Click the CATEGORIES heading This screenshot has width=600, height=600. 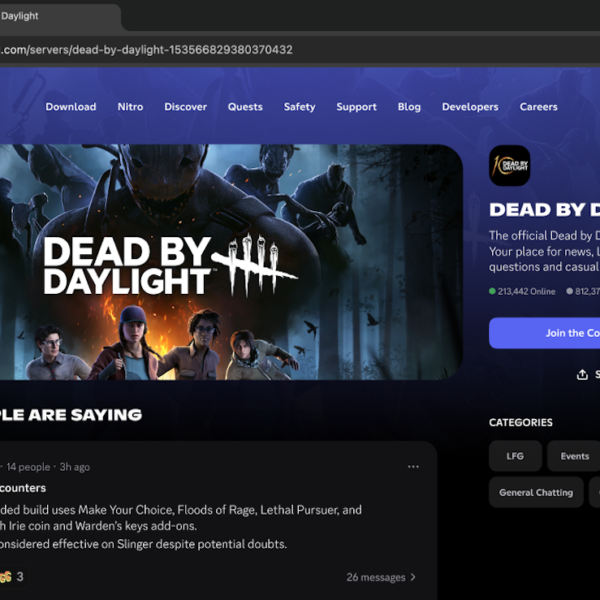(x=520, y=422)
